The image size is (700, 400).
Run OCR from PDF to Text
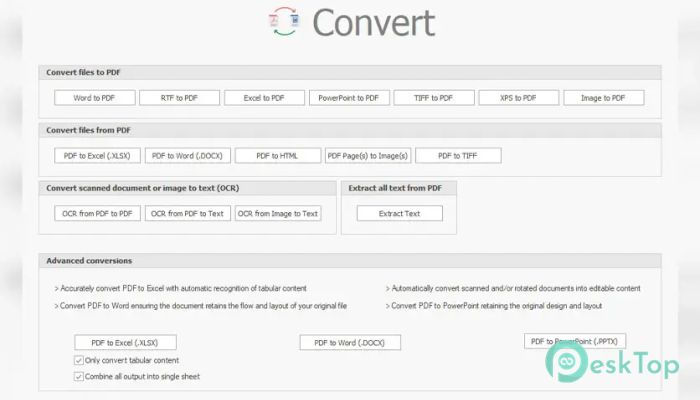pyautogui.click(x=188, y=213)
